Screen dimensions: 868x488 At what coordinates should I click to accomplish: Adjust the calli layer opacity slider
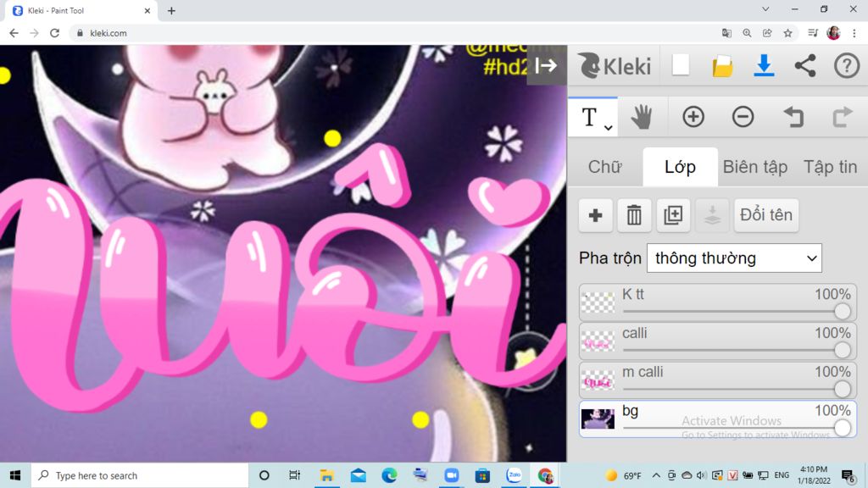point(842,350)
